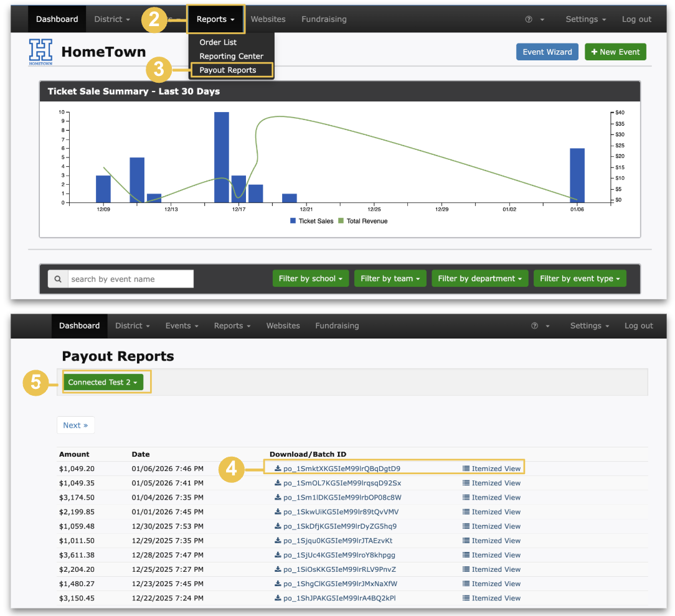675x616 pixels.
Task: Click the green New Event button
Action: pyautogui.click(x=615, y=52)
